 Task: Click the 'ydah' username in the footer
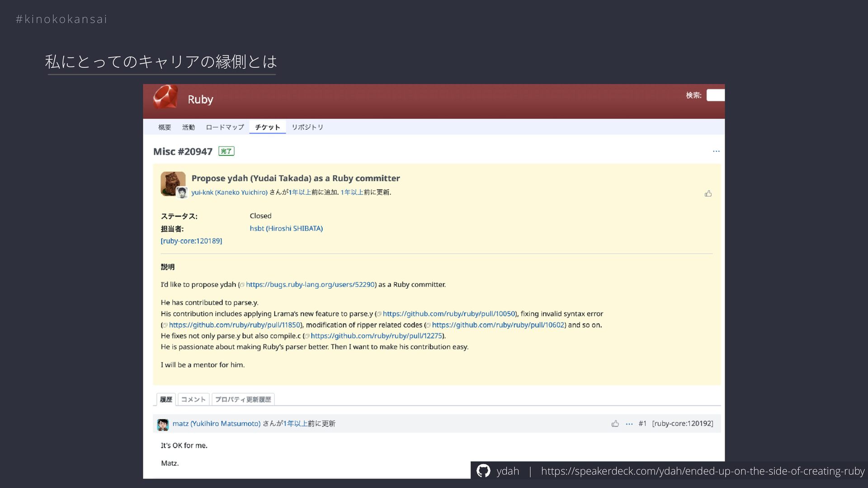[508, 471]
